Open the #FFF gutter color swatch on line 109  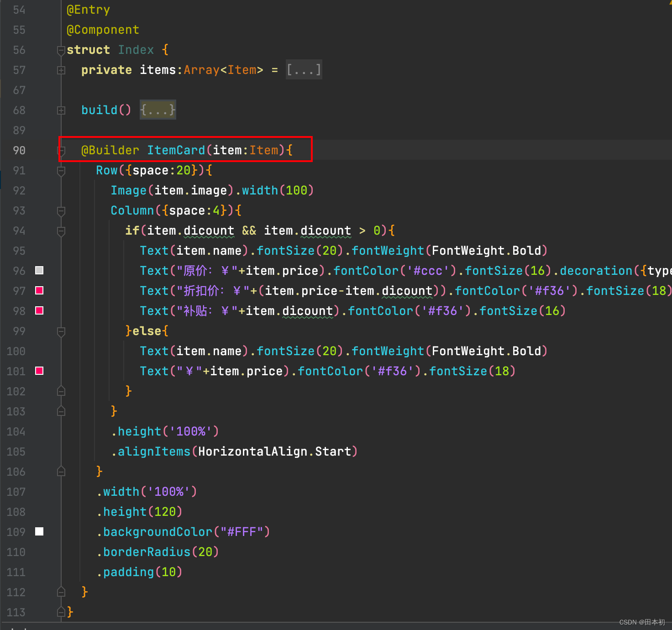pyautogui.click(x=39, y=531)
